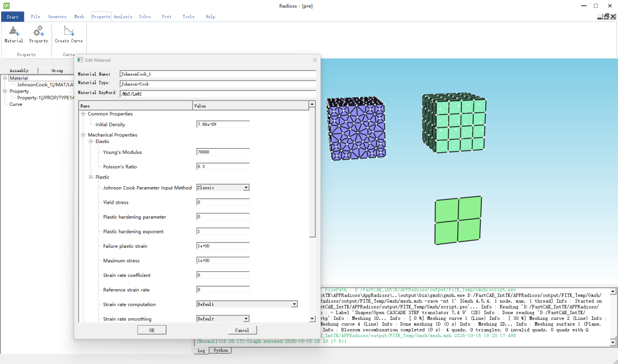Viewport: 618px width, 364px height.
Task: Open the Tools menu
Action: (188, 17)
